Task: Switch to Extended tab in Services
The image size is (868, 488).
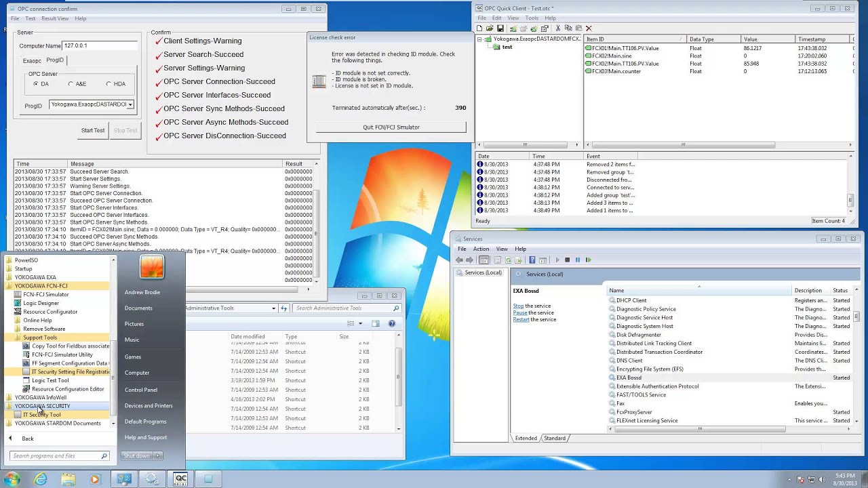Action: click(x=526, y=438)
